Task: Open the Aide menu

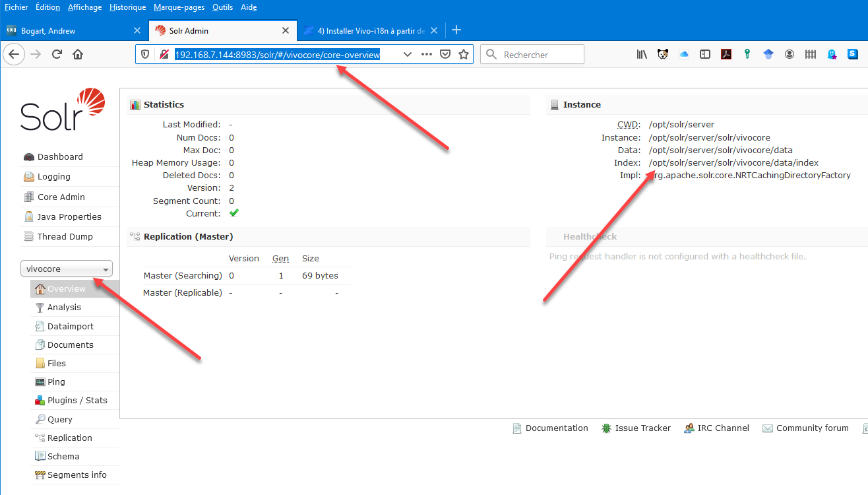Action: (249, 7)
